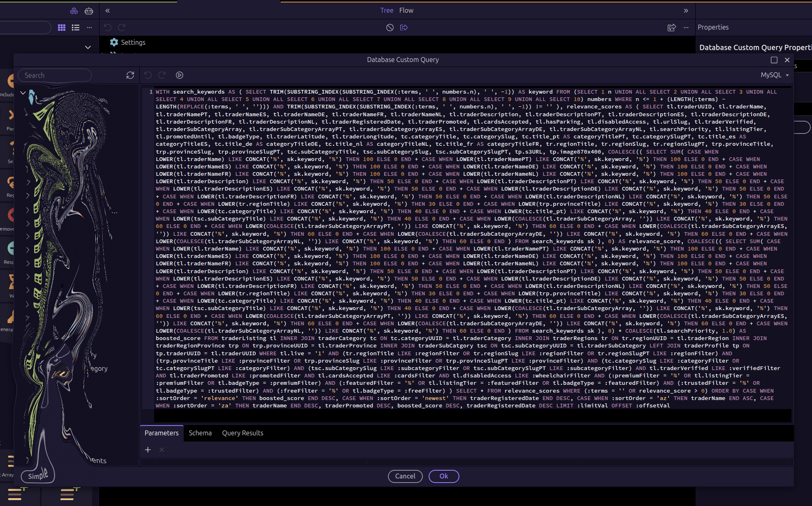Refresh the database schema tree

[130, 75]
